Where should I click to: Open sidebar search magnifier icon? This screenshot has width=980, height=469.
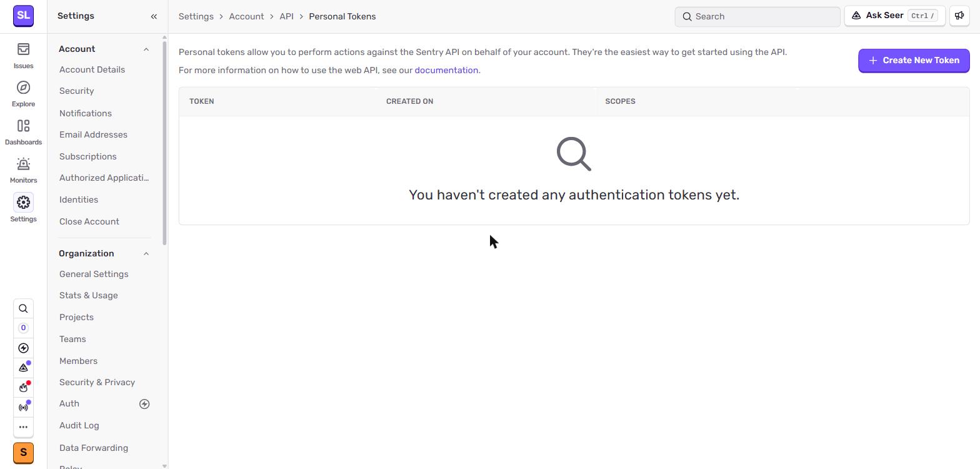click(23, 308)
